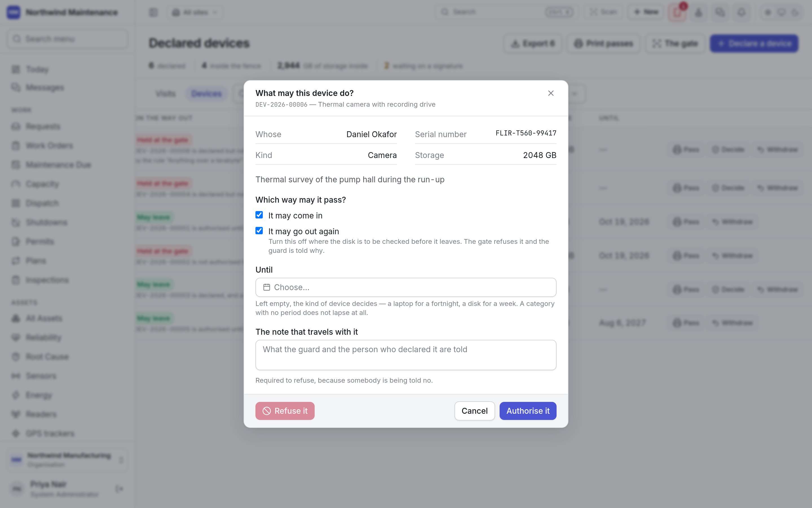Open Messages in the sidebar
The width and height of the screenshot is (812, 508).
click(x=67, y=88)
